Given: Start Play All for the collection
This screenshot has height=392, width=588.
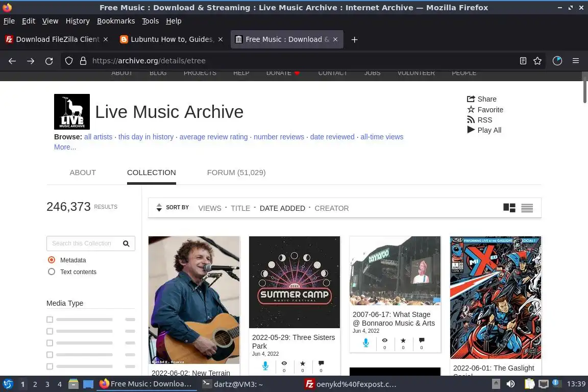Looking at the screenshot, I should pos(484,130).
